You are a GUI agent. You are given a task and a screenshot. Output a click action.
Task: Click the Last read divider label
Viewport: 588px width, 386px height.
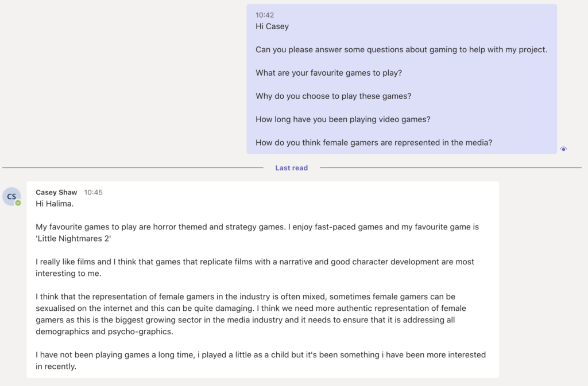(x=291, y=167)
